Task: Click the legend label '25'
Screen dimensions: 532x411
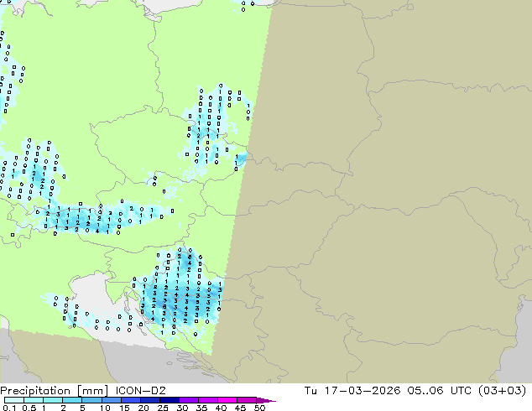Action: (x=163, y=408)
